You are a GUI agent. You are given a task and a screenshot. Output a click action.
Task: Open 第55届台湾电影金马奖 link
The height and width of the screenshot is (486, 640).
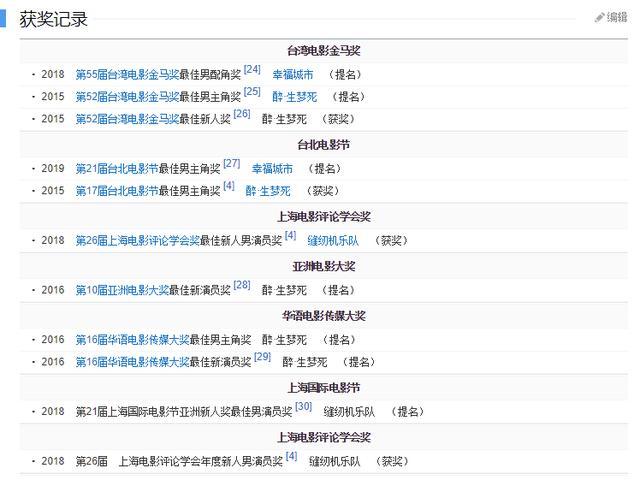[127, 75]
